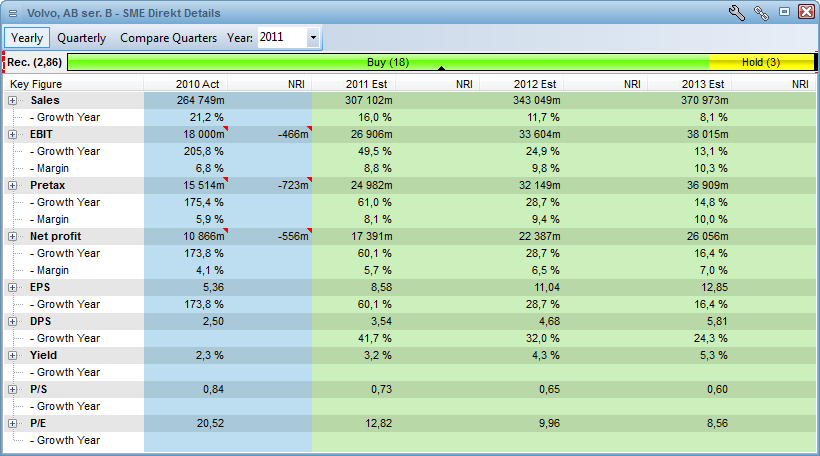Switch to the Quarterly view

click(81, 37)
